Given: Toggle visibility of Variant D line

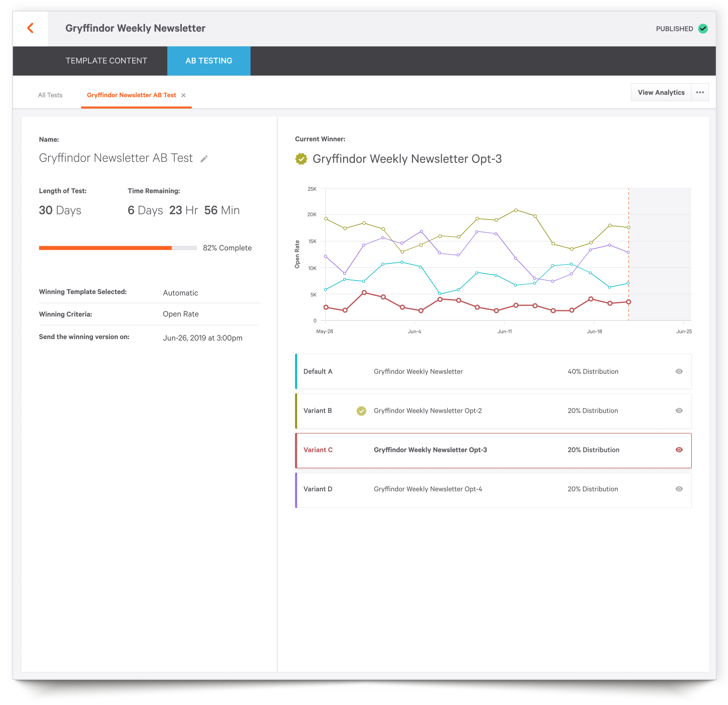Looking at the screenshot, I should (679, 489).
